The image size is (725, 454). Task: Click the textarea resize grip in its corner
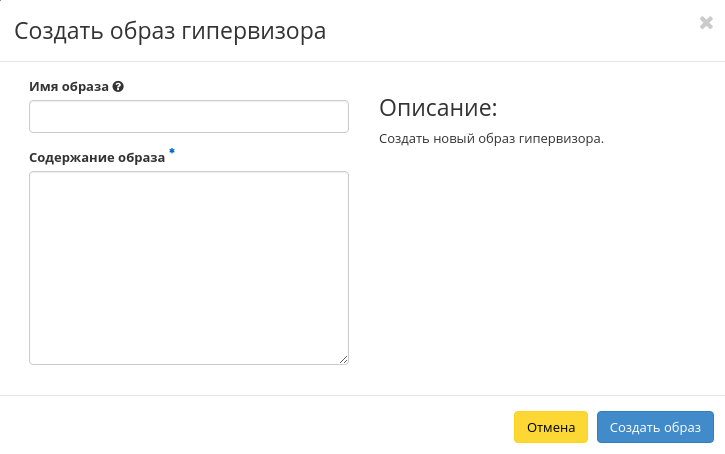(342, 358)
